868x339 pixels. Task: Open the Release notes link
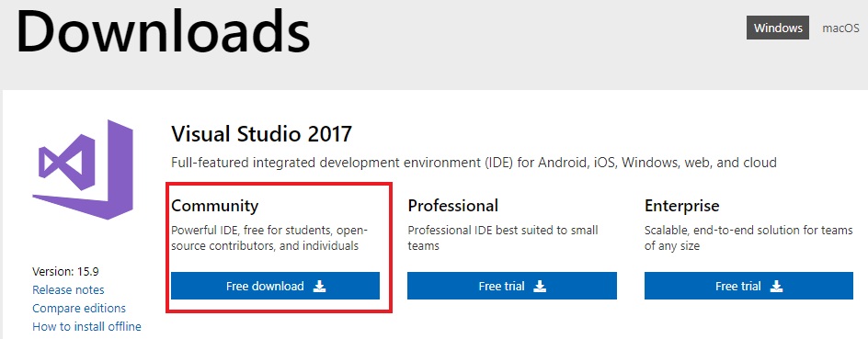(x=68, y=289)
